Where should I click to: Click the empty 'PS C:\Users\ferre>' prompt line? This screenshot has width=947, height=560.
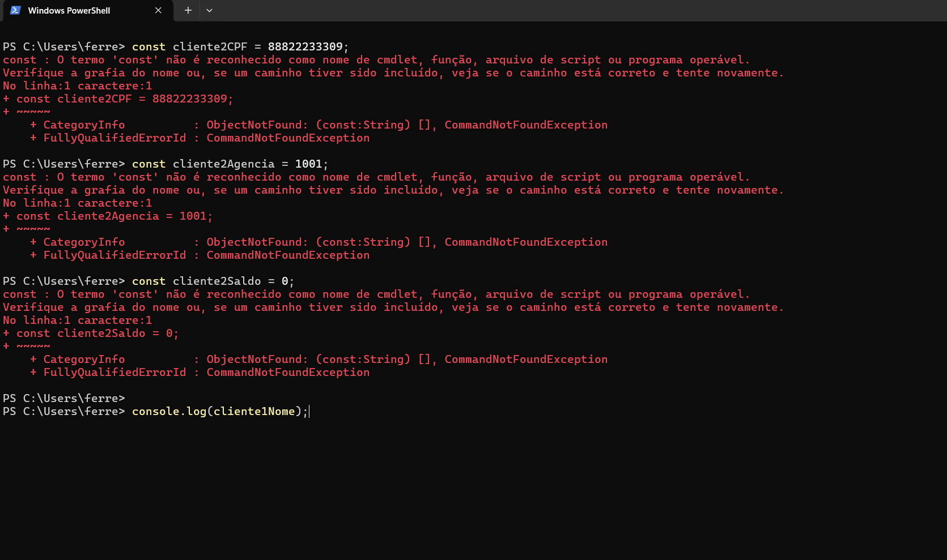click(x=63, y=399)
